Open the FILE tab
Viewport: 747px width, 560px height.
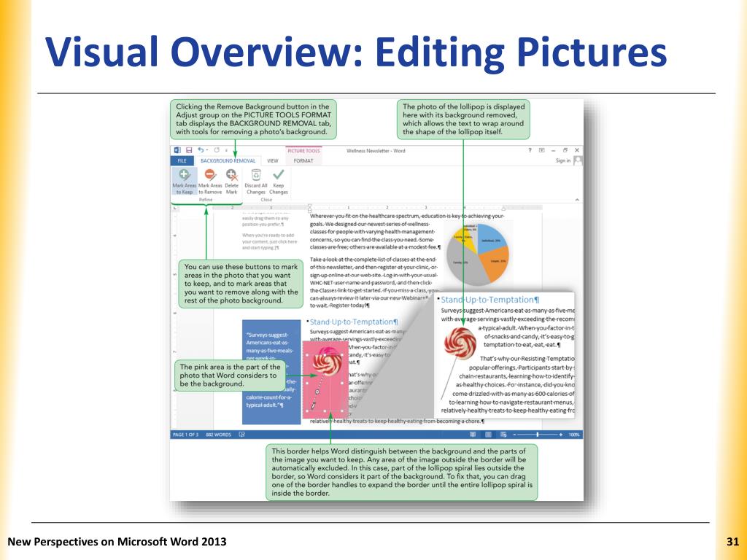pyautogui.click(x=182, y=161)
